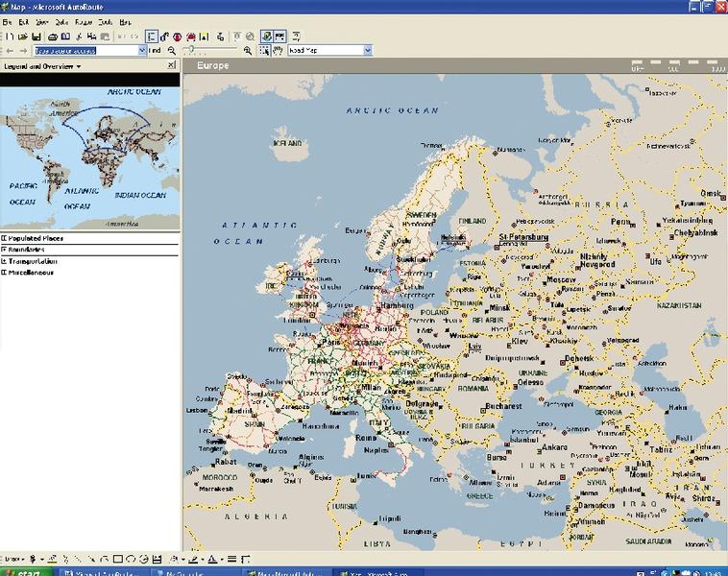Image resolution: width=728 pixels, height=576 pixels.
Task: Click the Back navigation arrow
Action: (10, 51)
